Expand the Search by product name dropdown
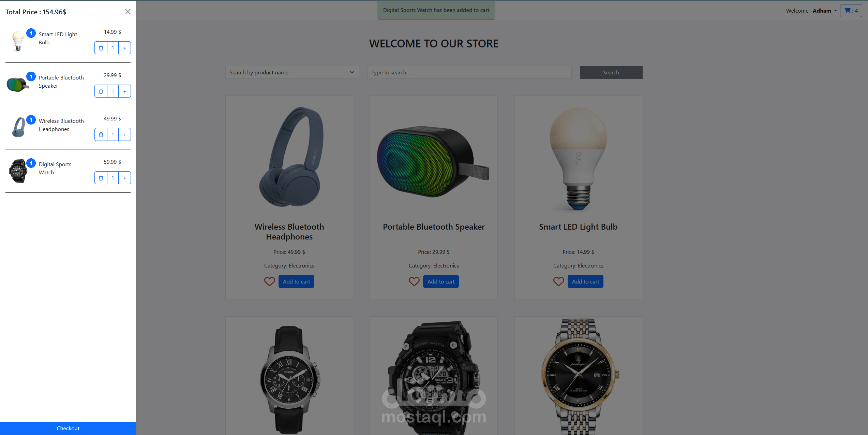This screenshot has width=868, height=435. pyautogui.click(x=292, y=72)
